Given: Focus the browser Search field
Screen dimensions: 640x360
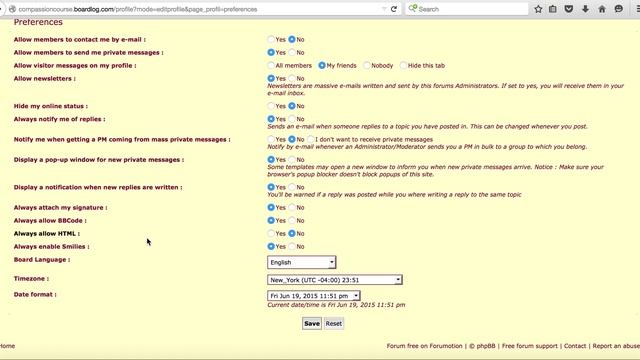Looking at the screenshot, I should coord(467,9).
